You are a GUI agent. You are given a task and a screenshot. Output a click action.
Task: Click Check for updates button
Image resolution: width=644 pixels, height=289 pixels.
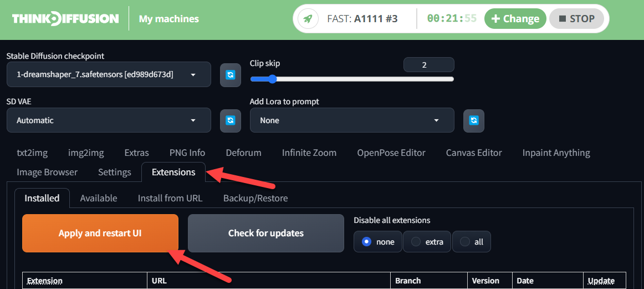(x=265, y=233)
